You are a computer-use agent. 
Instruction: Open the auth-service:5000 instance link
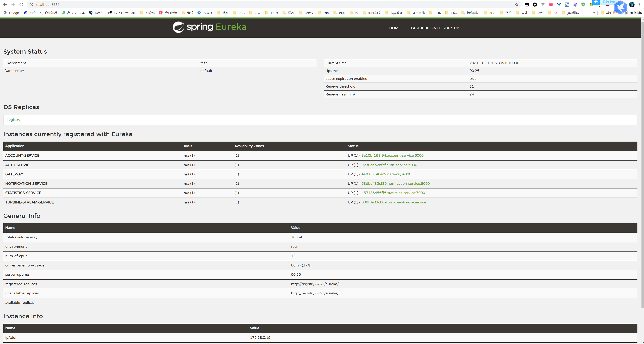point(389,165)
